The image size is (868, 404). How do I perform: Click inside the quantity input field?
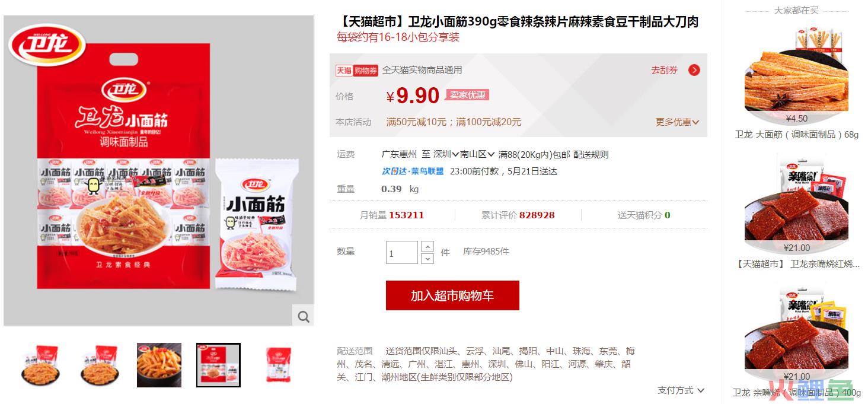tap(402, 253)
